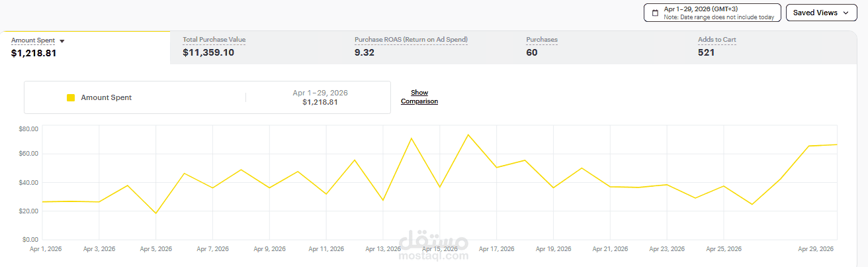Click the chart peak near Apr 14
868x267 pixels.
click(412, 138)
